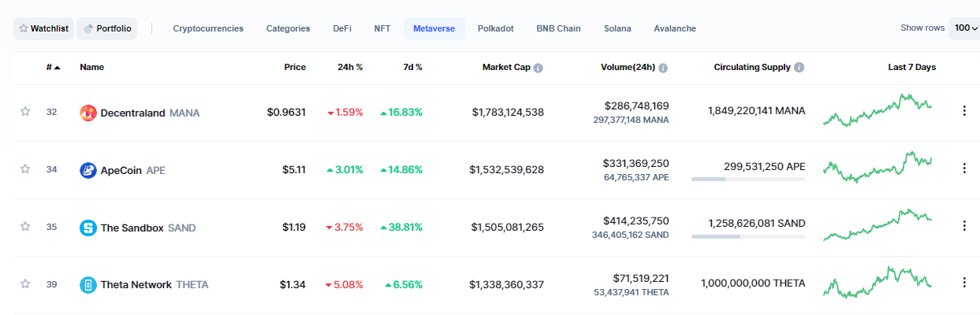This screenshot has width=980, height=315.
Task: Click The Sandbox SAND logo
Action: coord(88,228)
